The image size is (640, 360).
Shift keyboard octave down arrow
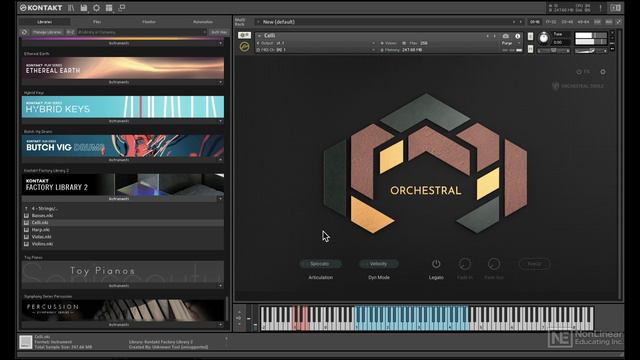(239, 324)
